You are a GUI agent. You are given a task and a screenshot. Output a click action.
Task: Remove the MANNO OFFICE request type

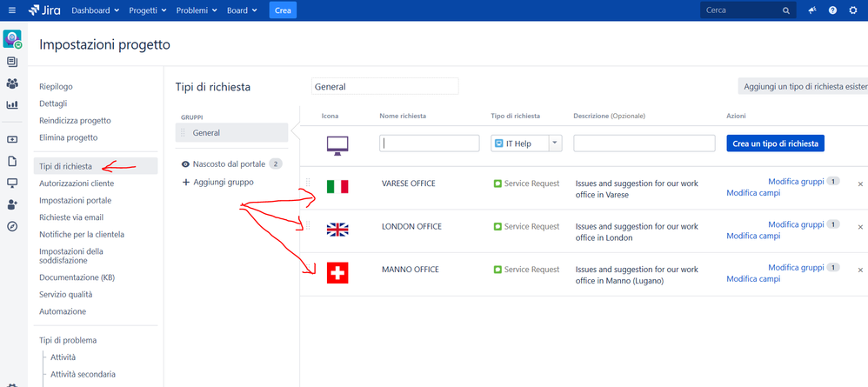pyautogui.click(x=860, y=270)
